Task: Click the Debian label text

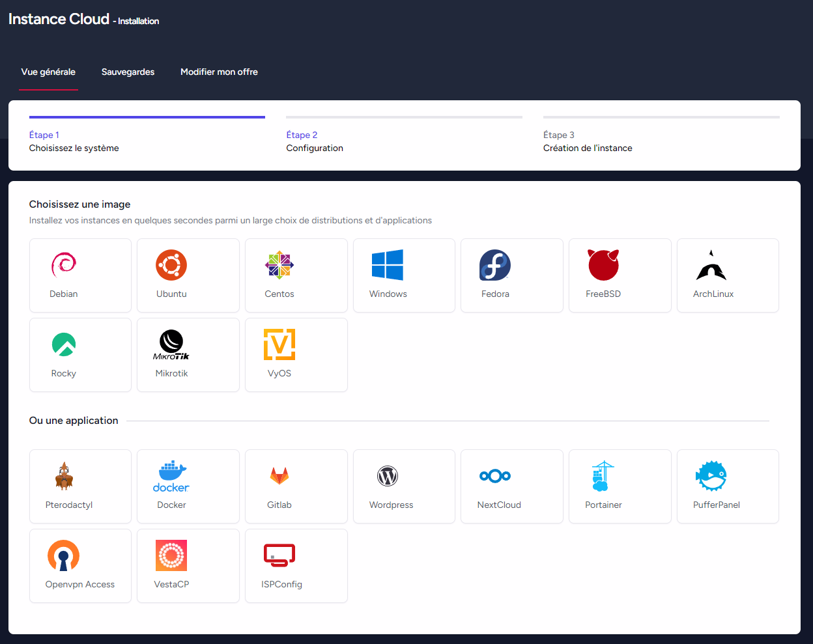Action: click(64, 294)
